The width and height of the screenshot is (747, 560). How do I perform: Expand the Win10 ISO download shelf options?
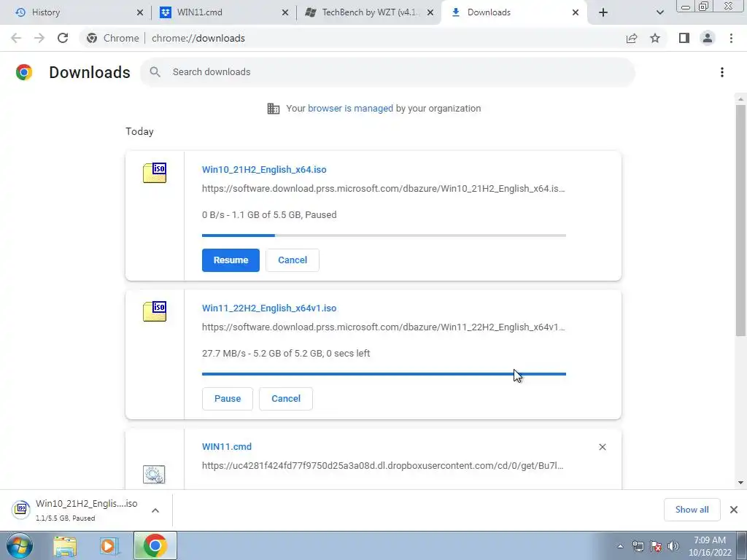pyautogui.click(x=155, y=510)
